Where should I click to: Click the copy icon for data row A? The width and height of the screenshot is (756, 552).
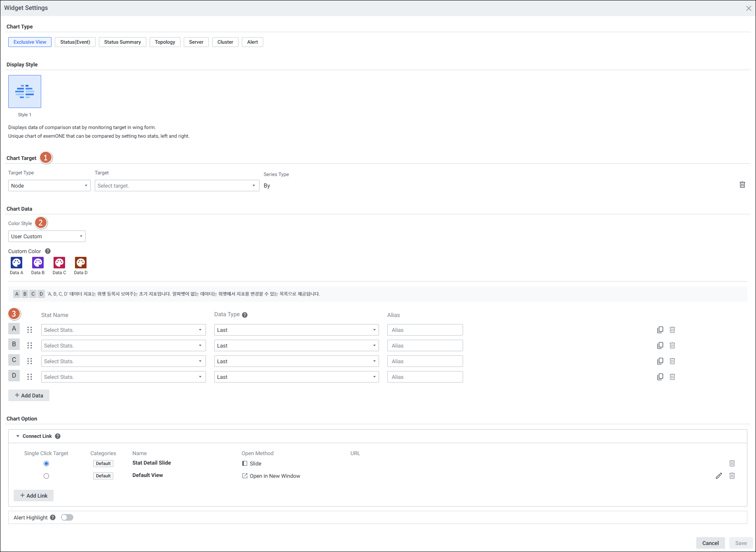tap(660, 330)
